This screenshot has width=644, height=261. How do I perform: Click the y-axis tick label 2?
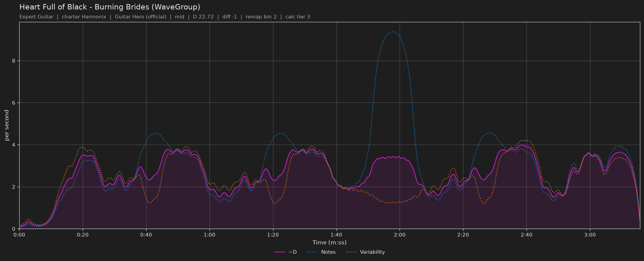15,187
